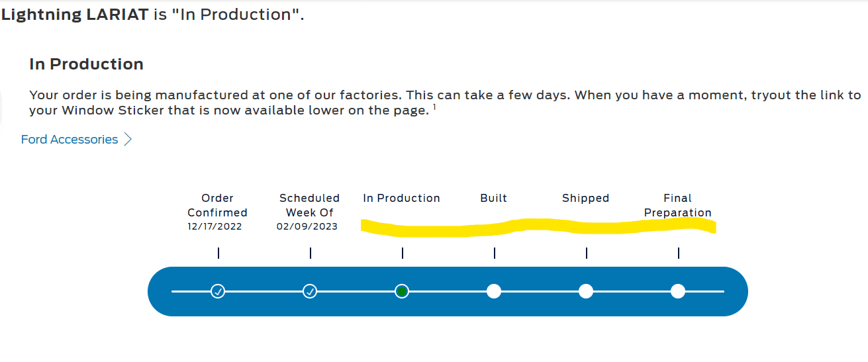The width and height of the screenshot is (868, 362).
Task: Click the Lightning LARIAT status title
Action: click(x=152, y=15)
